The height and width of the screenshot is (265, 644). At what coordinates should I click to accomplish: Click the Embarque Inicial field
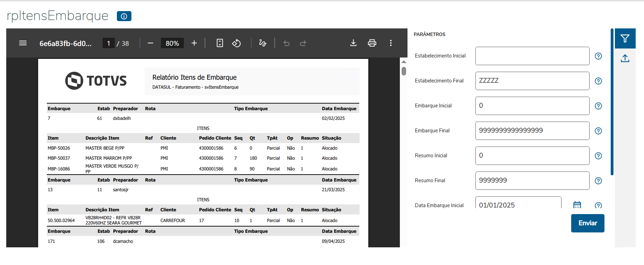pyautogui.click(x=532, y=106)
